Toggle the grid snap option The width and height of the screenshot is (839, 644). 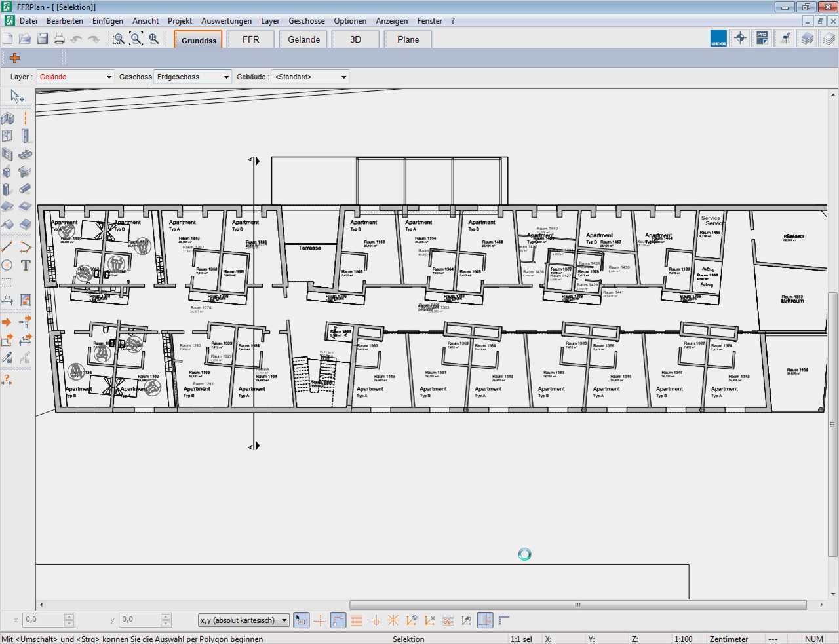357,620
